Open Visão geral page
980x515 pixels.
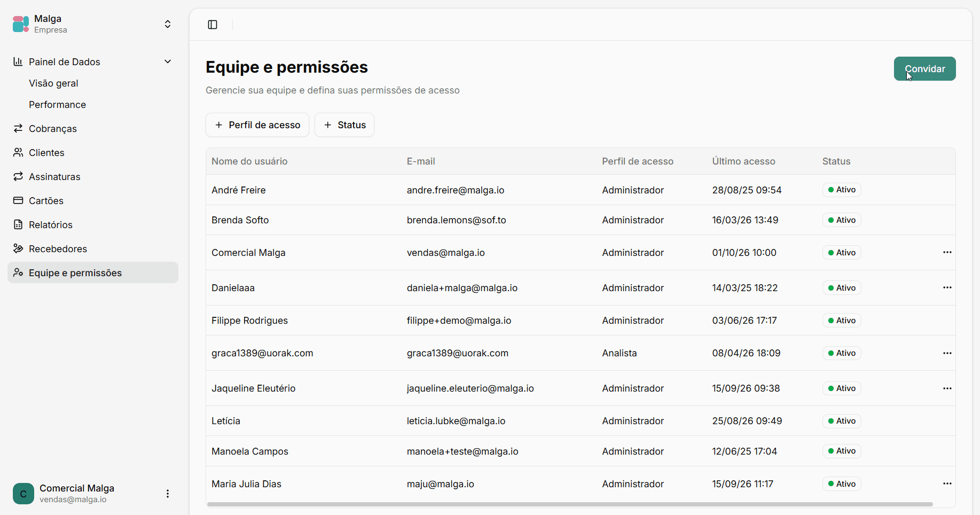(x=53, y=83)
